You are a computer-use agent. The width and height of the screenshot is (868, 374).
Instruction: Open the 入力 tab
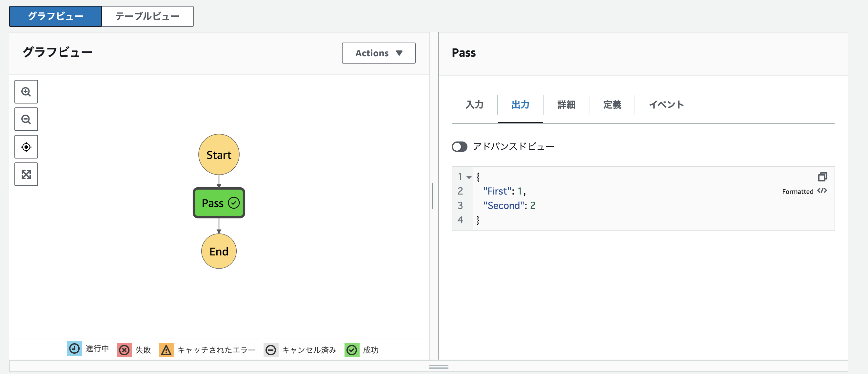pyautogui.click(x=474, y=105)
